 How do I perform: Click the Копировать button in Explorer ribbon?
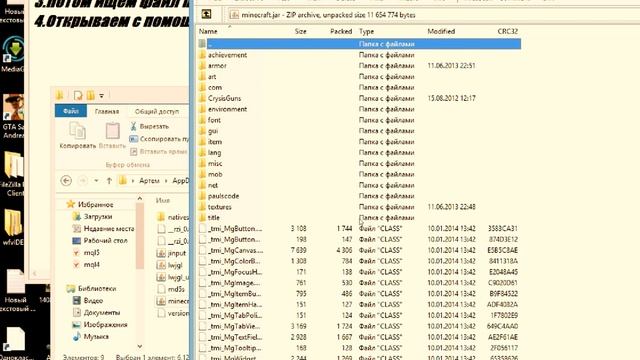[77, 136]
